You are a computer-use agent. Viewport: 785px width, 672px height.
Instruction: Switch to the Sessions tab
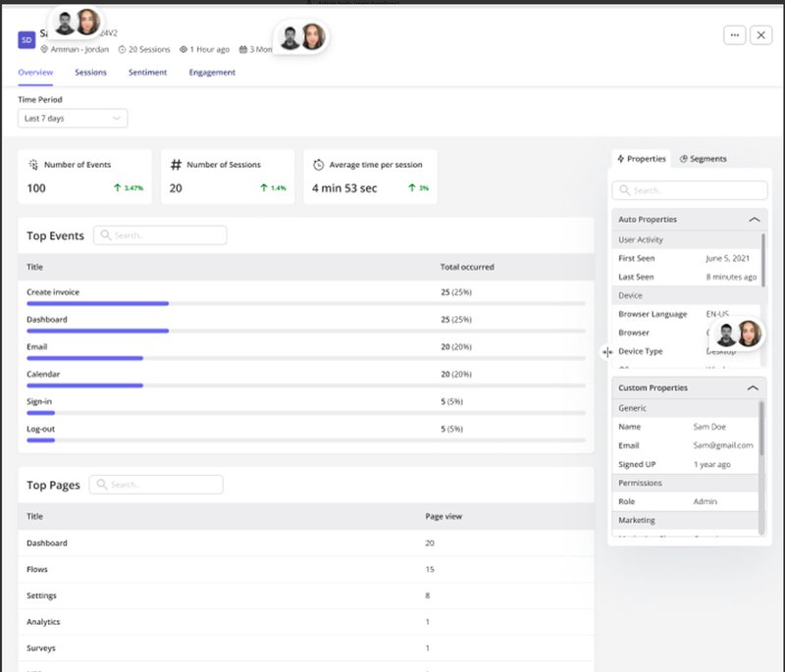(90, 72)
